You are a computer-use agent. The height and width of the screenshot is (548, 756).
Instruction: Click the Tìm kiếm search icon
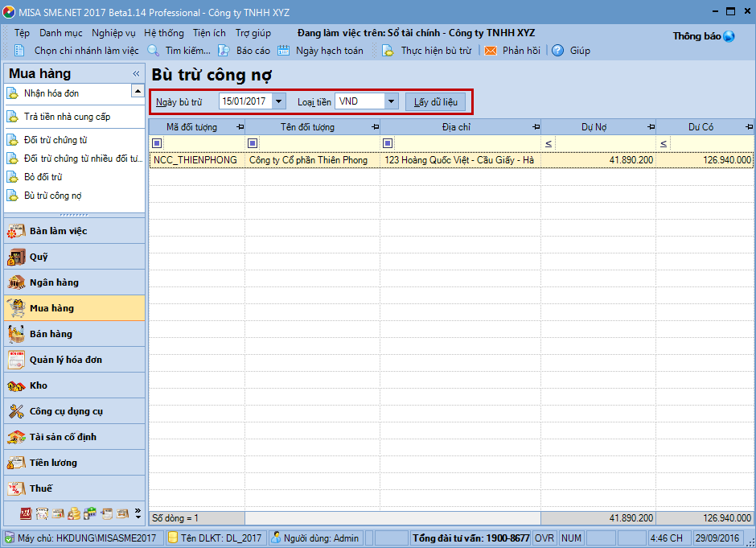point(153,51)
